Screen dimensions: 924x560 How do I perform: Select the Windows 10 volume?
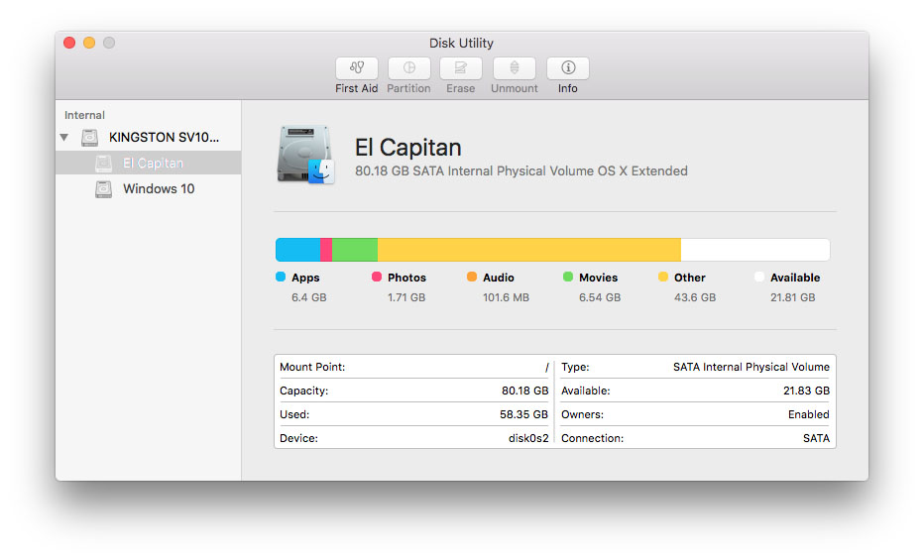[x=149, y=189]
